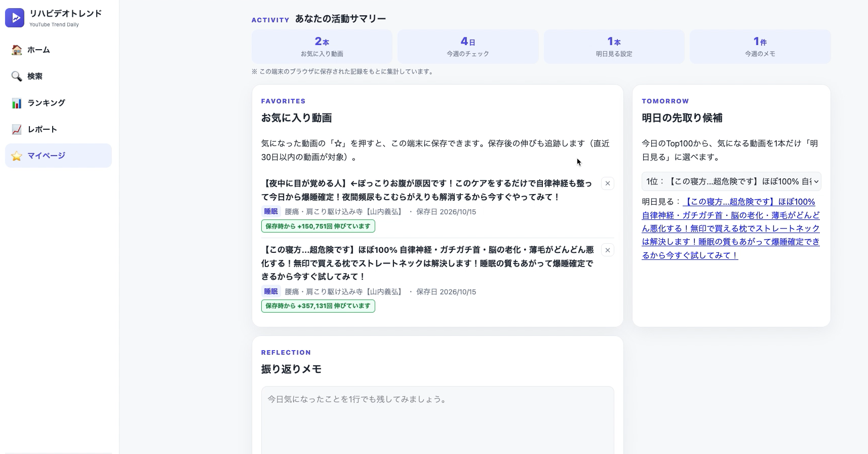Open the レポート section
The width and height of the screenshot is (868, 454).
click(x=58, y=129)
